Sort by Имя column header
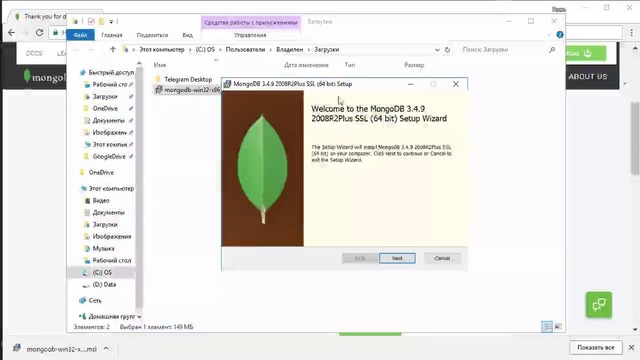This screenshot has width=640, height=360. coord(160,65)
